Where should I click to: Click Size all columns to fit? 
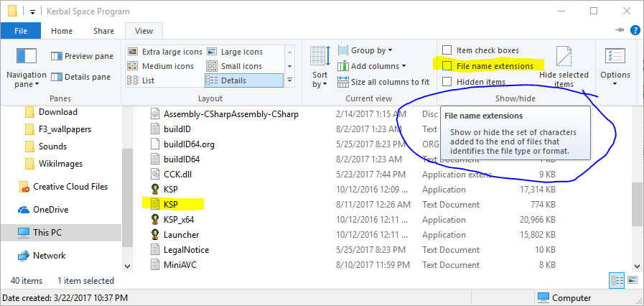[383, 82]
